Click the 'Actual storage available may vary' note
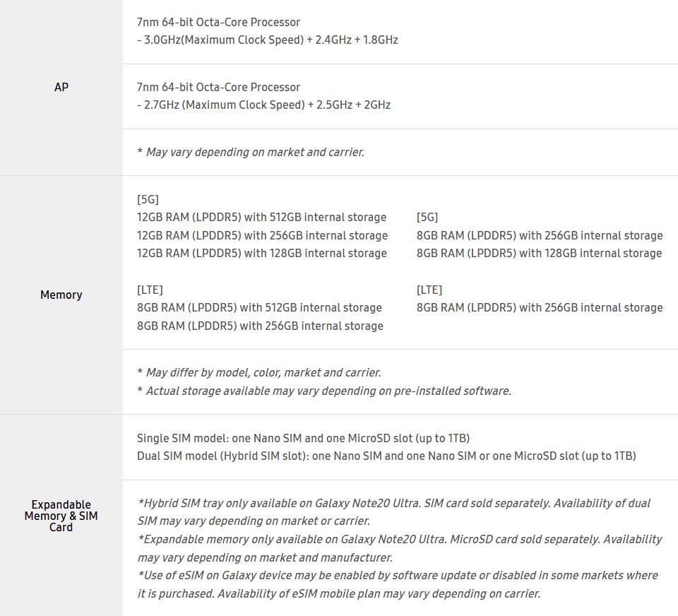The height and width of the screenshot is (616, 678). click(323, 391)
